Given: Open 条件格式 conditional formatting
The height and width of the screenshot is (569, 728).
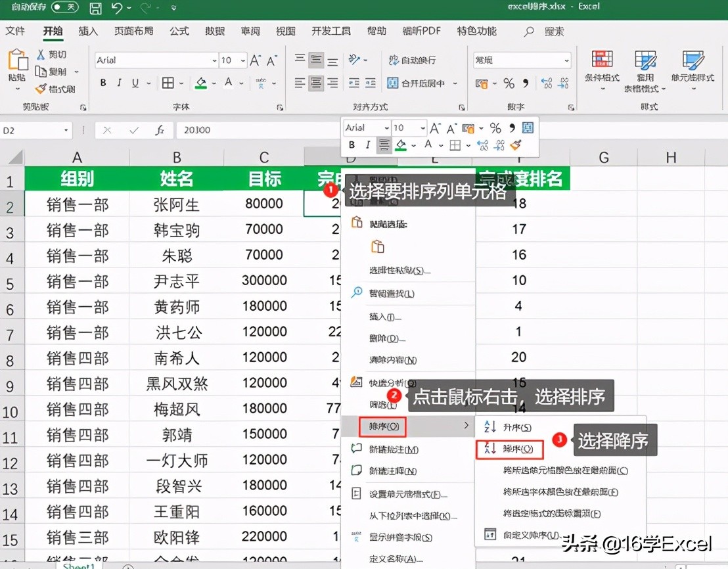Looking at the screenshot, I should point(603,70).
